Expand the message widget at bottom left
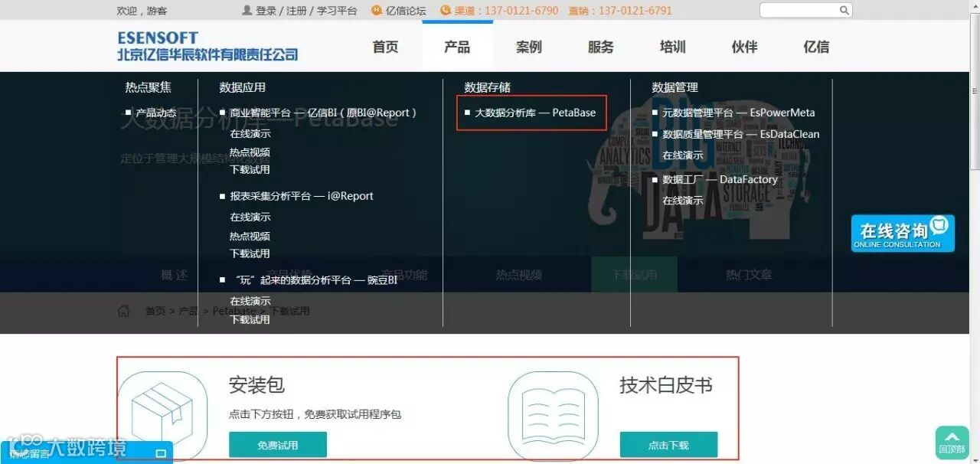This screenshot has height=464, width=980. (x=161, y=453)
